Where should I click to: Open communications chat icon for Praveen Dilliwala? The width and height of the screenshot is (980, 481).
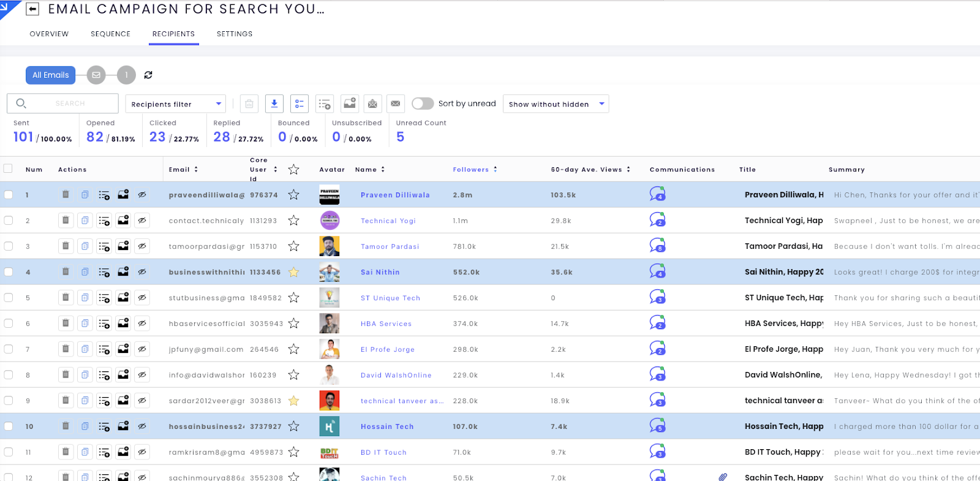click(657, 195)
